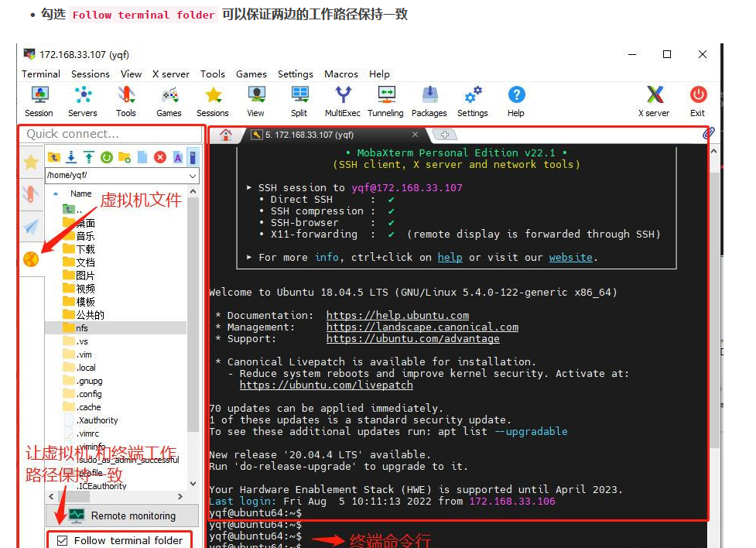Open the Sessions star sidebar tab
The height and width of the screenshot is (548, 756).
pyautogui.click(x=31, y=162)
